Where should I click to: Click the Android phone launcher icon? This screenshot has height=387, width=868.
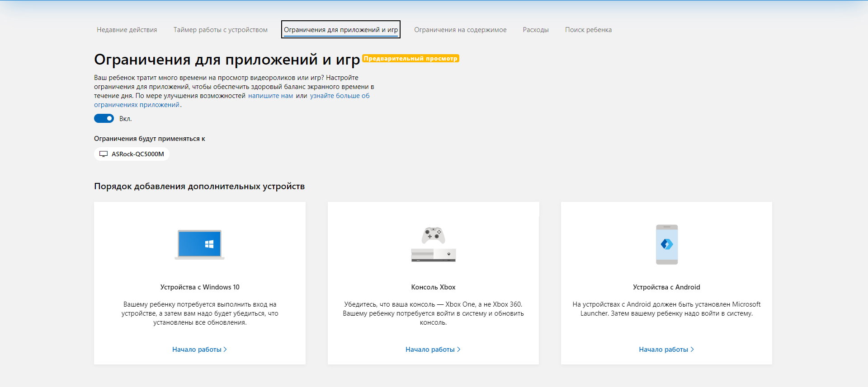(667, 244)
